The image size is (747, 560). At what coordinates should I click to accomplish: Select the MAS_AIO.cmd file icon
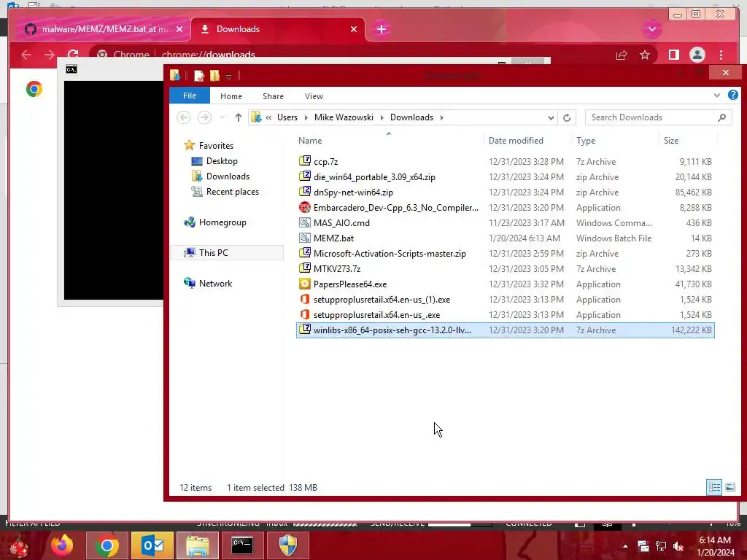coord(305,223)
